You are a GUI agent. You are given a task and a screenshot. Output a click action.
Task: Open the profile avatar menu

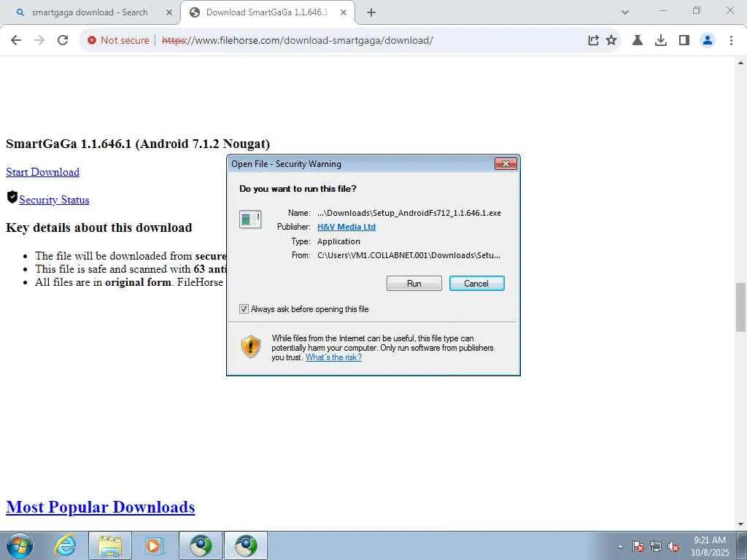pyautogui.click(x=708, y=41)
